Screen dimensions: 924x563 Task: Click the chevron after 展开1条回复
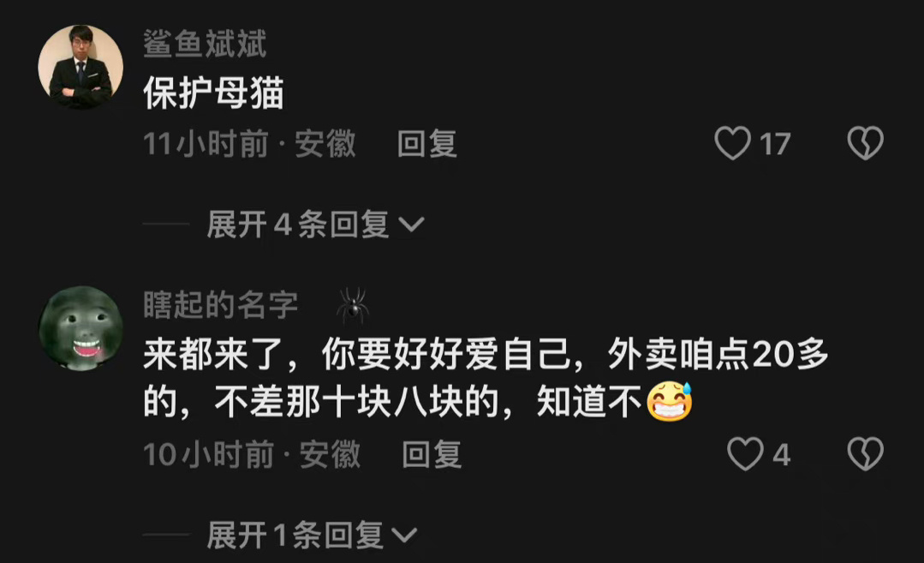[x=404, y=536]
